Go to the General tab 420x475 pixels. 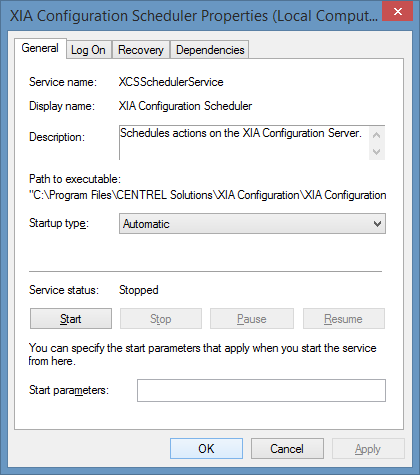(40, 48)
